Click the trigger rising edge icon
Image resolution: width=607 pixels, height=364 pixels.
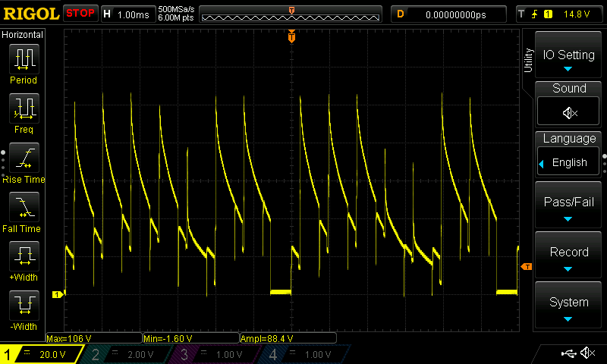pyautogui.click(x=535, y=14)
